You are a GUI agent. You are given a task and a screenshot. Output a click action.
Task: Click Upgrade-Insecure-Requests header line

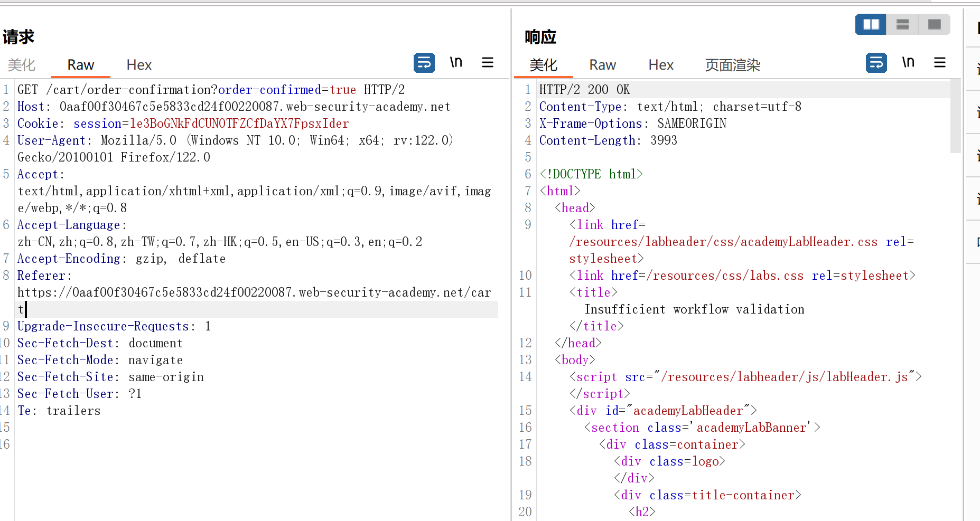point(114,326)
